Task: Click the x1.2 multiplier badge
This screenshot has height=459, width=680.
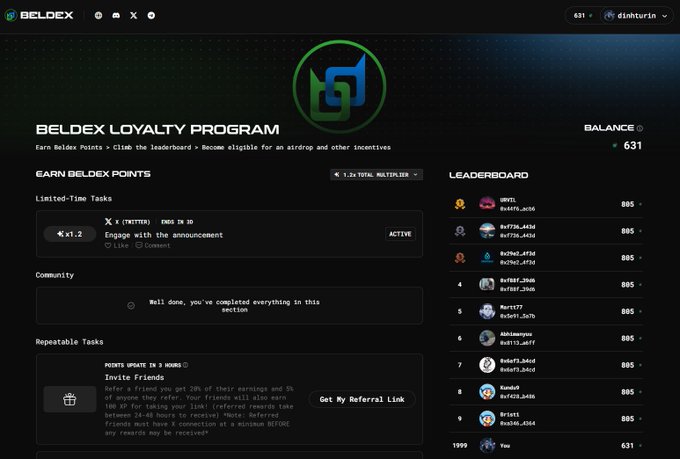Action: 69,234
